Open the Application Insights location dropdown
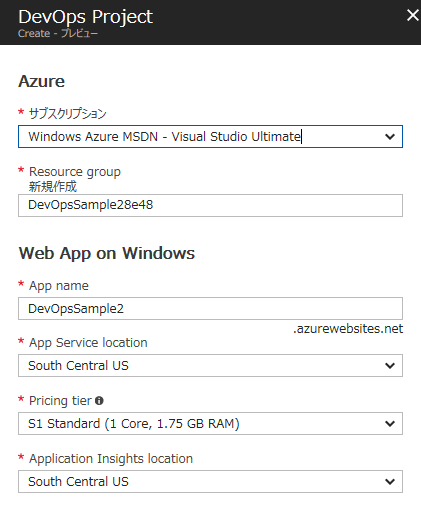This screenshot has width=421, height=526. pyautogui.click(x=210, y=481)
